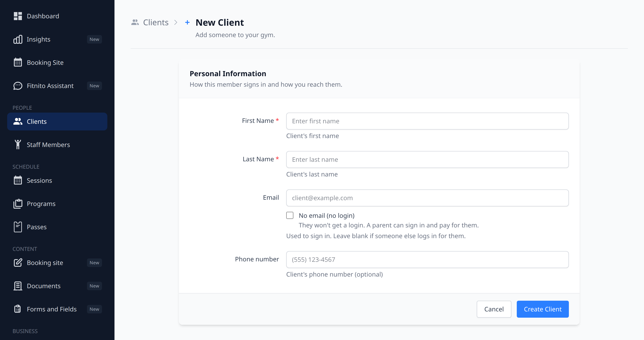Screen dimensions: 644x340
Task: Focus the Last Name input field
Action: click(x=427, y=159)
